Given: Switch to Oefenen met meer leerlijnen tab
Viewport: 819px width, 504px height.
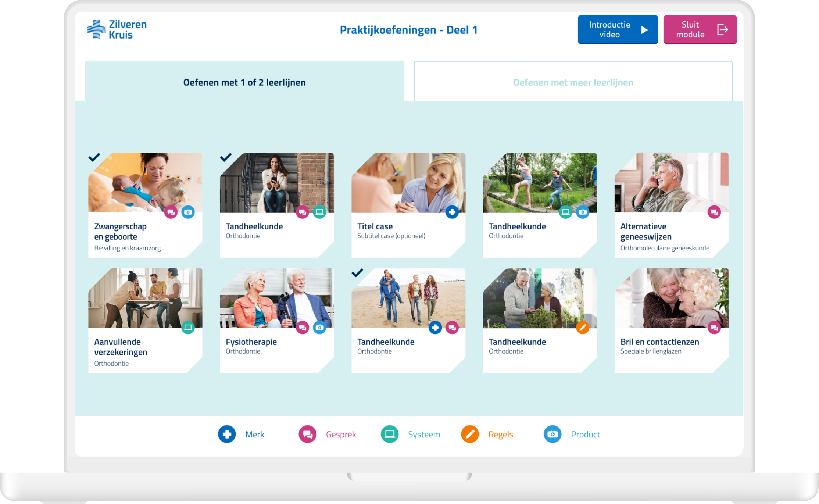Looking at the screenshot, I should coord(573,82).
